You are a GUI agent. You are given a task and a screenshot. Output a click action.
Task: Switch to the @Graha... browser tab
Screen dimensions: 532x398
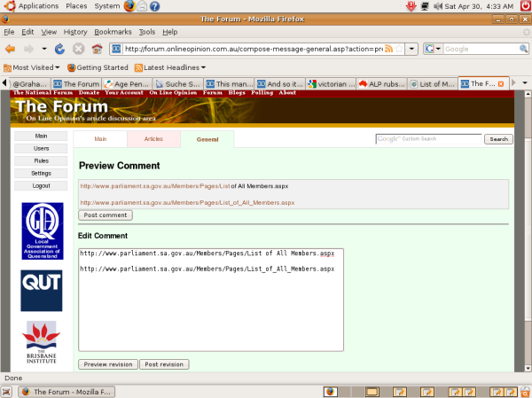pyautogui.click(x=30, y=84)
